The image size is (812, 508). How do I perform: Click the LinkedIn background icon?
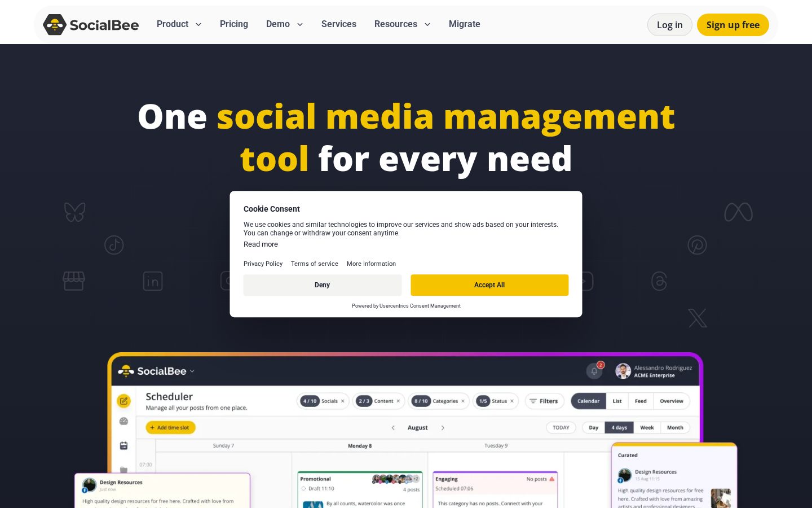click(153, 281)
